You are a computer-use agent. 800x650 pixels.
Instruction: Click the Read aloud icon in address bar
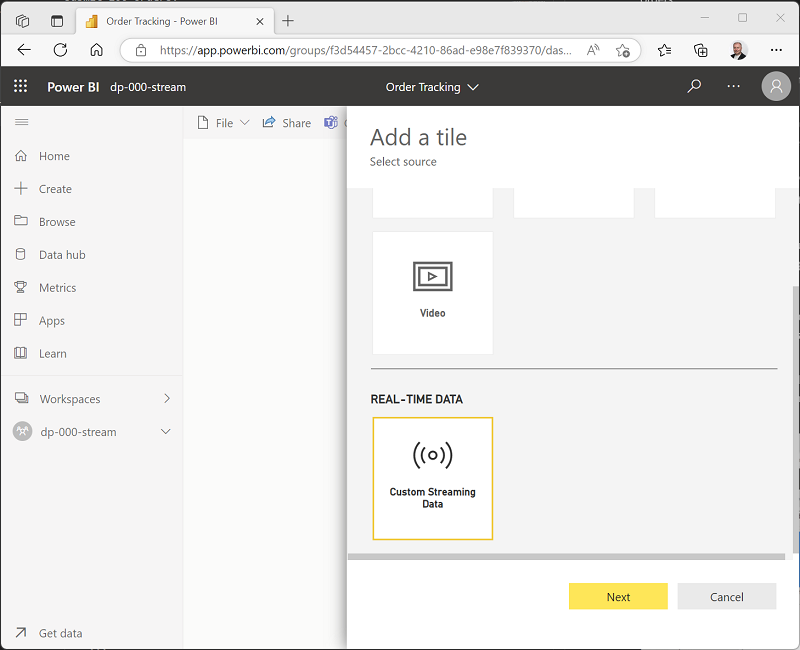[x=593, y=50]
